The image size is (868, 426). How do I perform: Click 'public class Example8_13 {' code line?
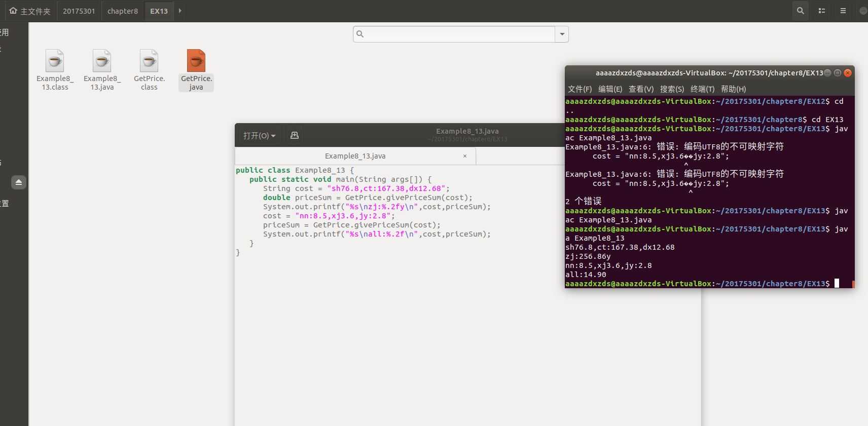coord(295,170)
